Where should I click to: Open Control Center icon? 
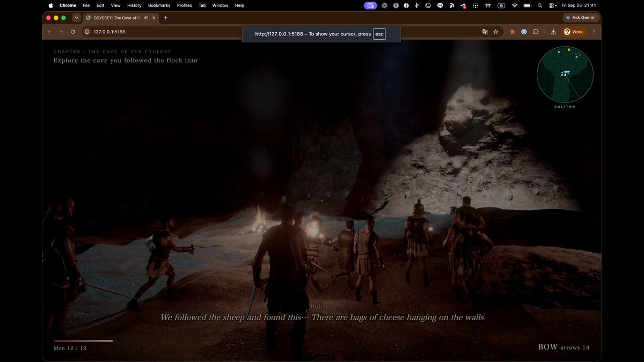(552, 5)
